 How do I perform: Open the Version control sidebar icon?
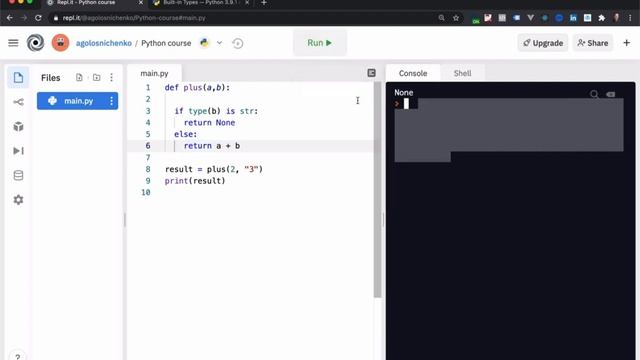point(18,102)
